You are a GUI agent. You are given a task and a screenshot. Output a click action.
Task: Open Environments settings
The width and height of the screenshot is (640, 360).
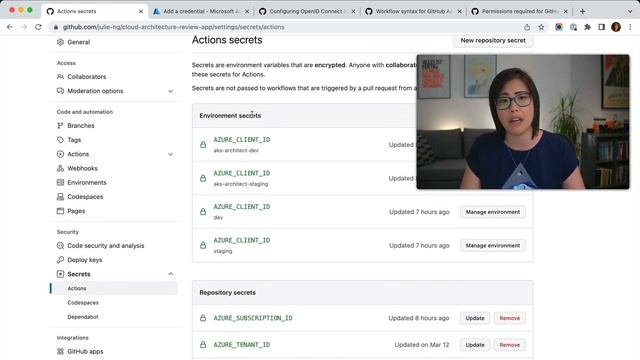click(x=87, y=182)
